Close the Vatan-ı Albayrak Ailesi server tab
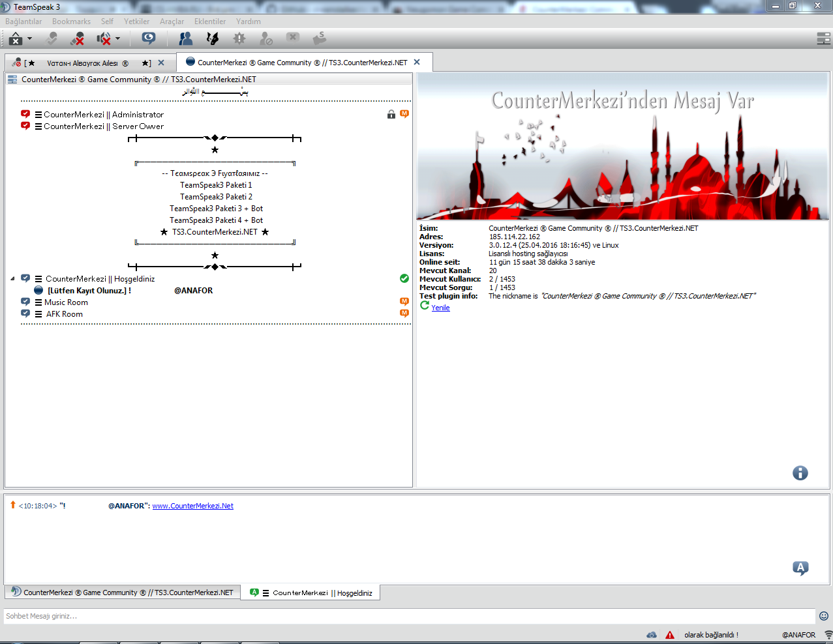The image size is (833, 644). coord(161,63)
